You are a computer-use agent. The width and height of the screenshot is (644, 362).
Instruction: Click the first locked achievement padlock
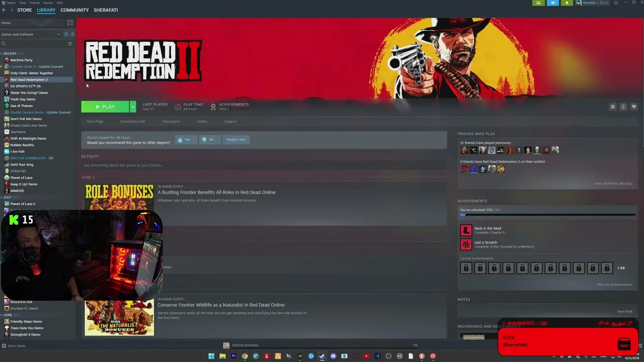[466, 268]
